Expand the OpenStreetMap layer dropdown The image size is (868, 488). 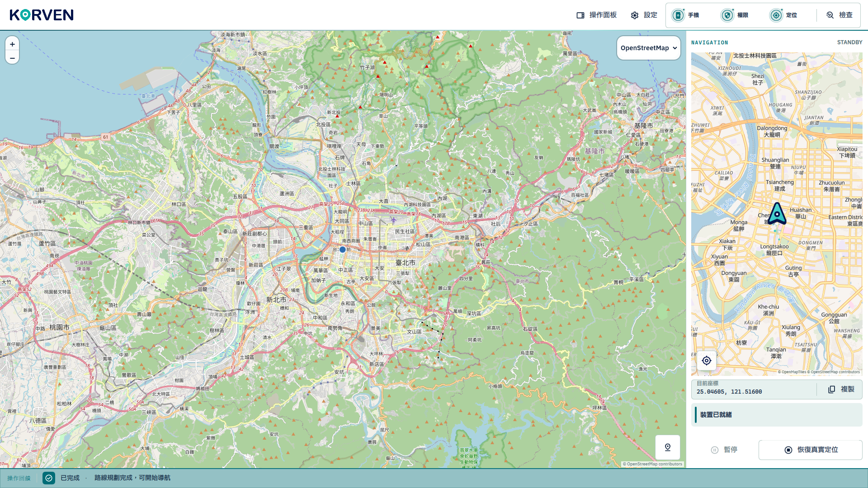pos(649,48)
